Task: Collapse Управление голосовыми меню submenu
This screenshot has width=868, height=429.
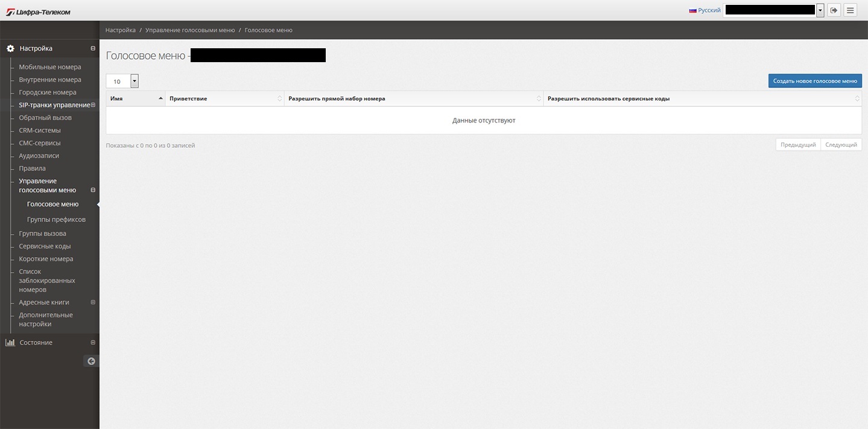Action: pos(93,190)
